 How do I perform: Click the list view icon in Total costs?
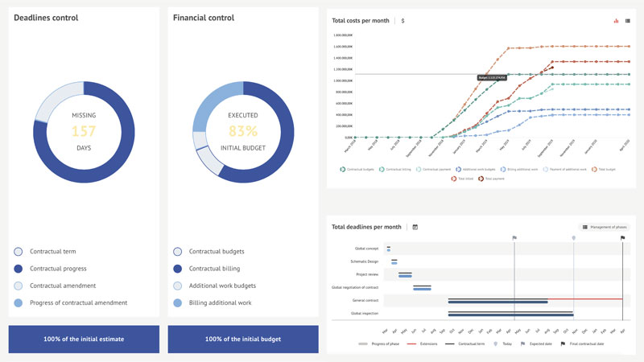pyautogui.click(x=627, y=21)
